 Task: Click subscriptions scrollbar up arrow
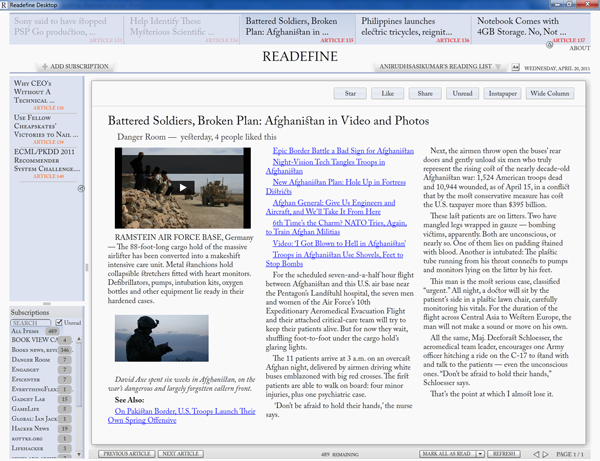(79, 339)
